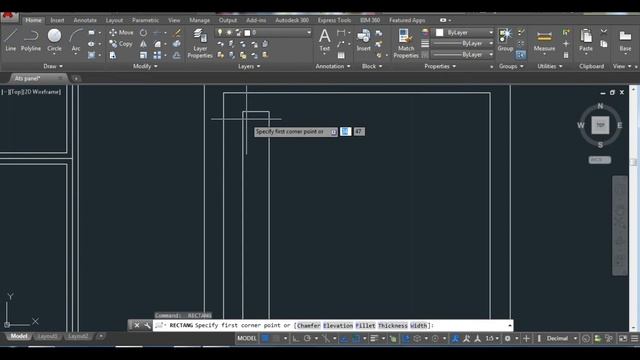Viewport: 640px width, 360px height.
Task: Toggle snap mode in status bar
Action: (x=276, y=338)
